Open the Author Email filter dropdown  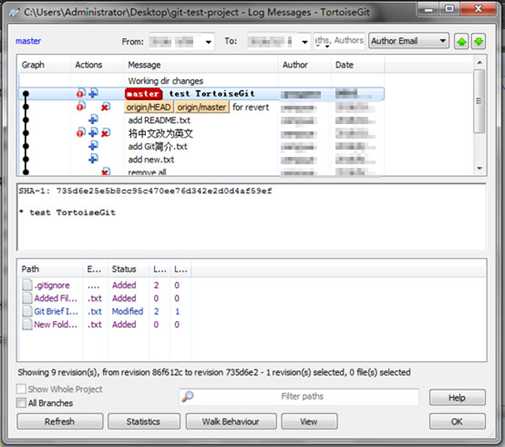pyautogui.click(x=409, y=41)
